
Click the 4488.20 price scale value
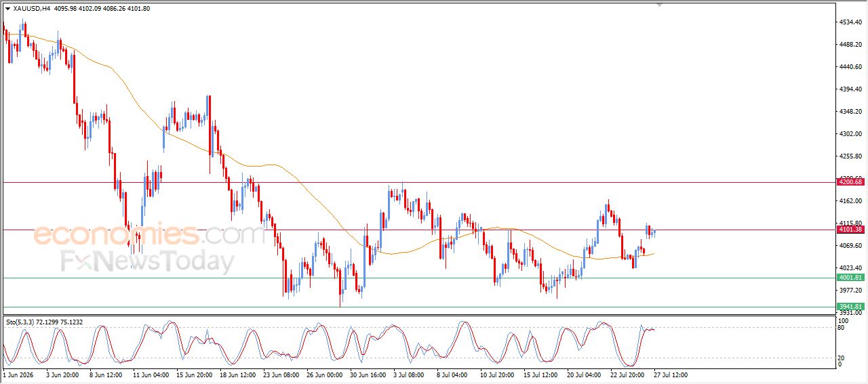coord(850,45)
